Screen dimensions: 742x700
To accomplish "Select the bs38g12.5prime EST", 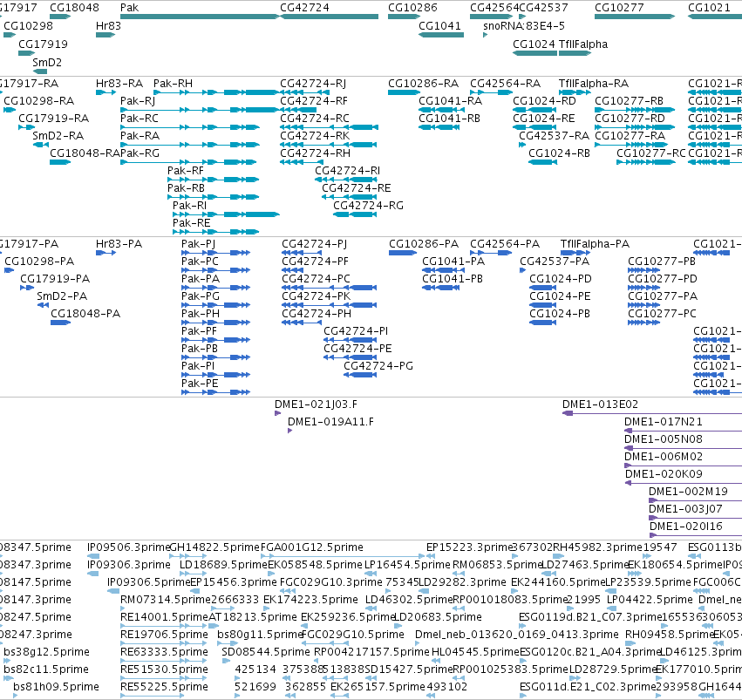I will 6,662.
